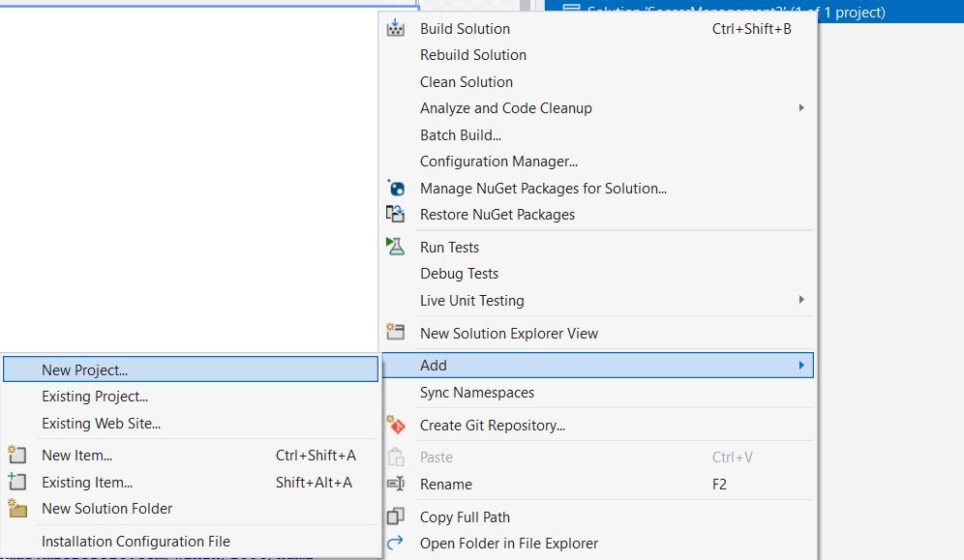Click the Rename icon

[395, 484]
